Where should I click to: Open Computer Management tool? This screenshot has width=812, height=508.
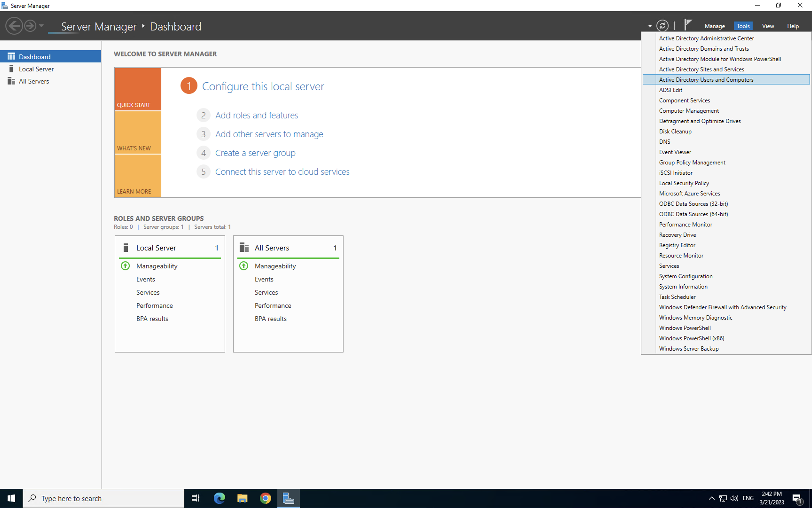click(x=726, y=111)
